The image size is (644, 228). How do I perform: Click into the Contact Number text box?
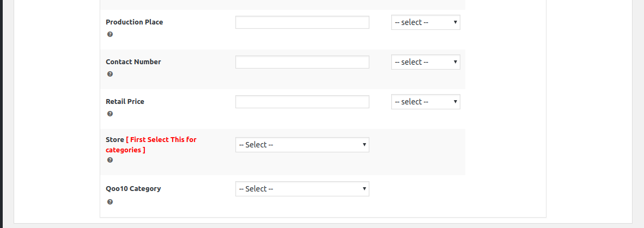[302, 63]
